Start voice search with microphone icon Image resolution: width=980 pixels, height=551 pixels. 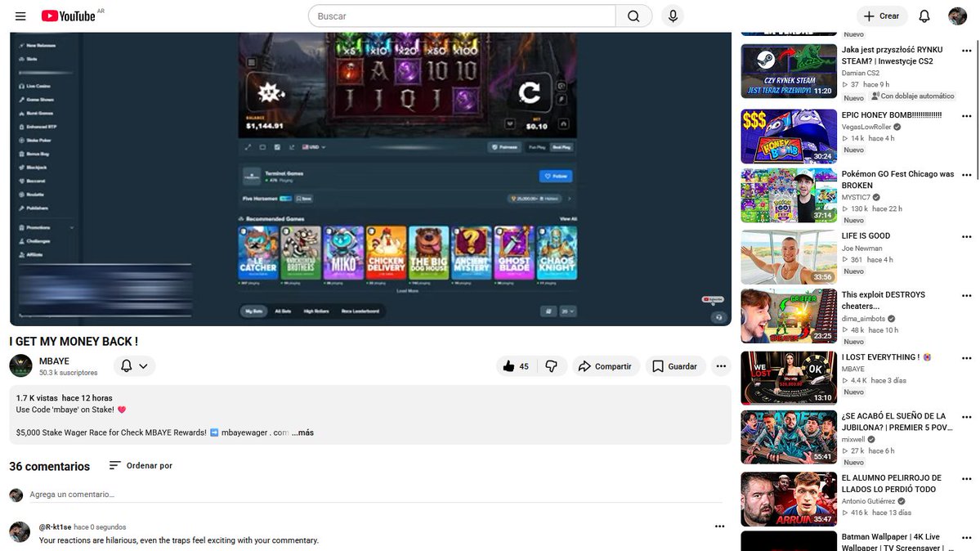(x=673, y=16)
